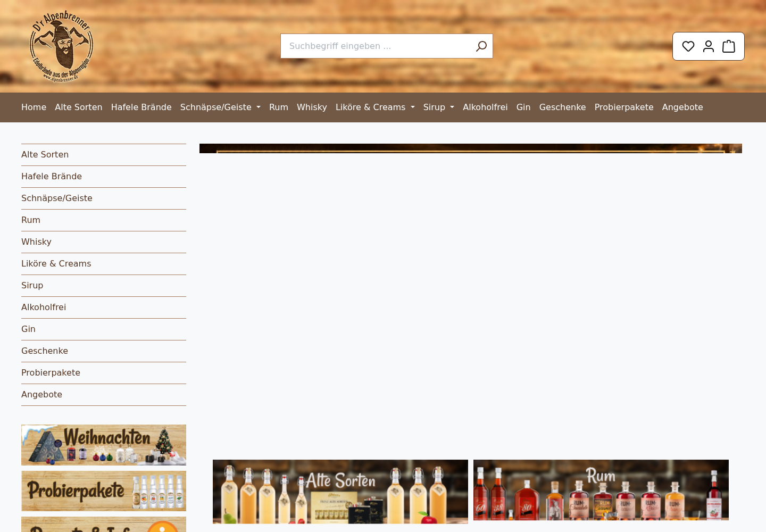Click the search magnifier icon
The image size is (766, 532).
(481, 46)
